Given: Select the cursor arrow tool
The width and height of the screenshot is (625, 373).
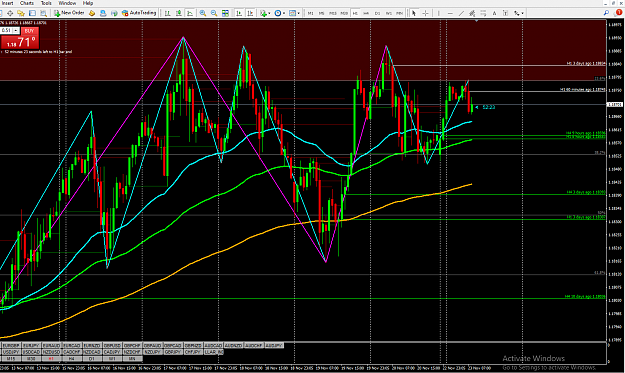Looking at the screenshot, I should (414, 13).
